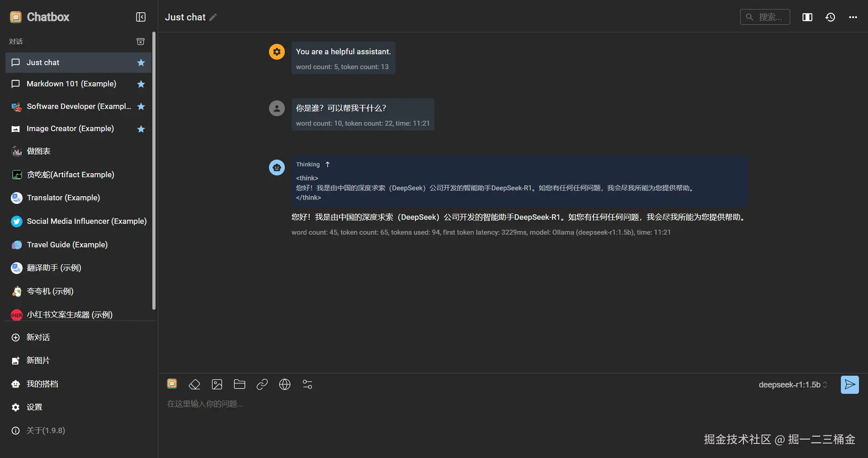Send message with paper plane button

850,385
